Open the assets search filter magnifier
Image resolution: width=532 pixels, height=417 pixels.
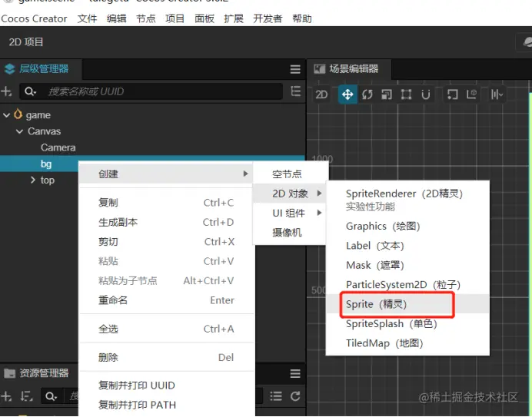tap(51, 396)
